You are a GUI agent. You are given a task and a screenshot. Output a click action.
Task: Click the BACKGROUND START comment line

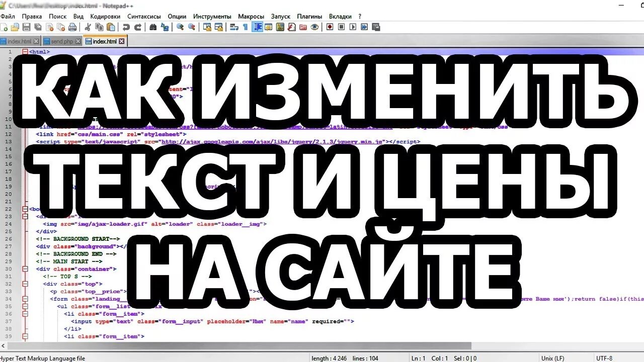78,239
